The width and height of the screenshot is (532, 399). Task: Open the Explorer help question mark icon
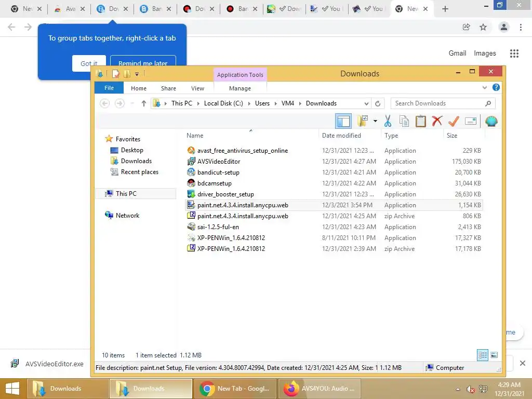coord(496,87)
